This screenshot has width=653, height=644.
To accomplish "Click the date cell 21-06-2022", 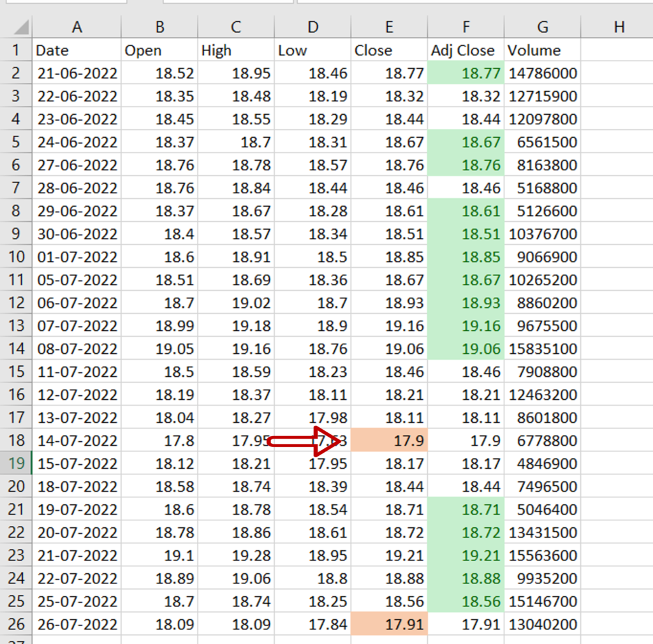I will 77,73.
